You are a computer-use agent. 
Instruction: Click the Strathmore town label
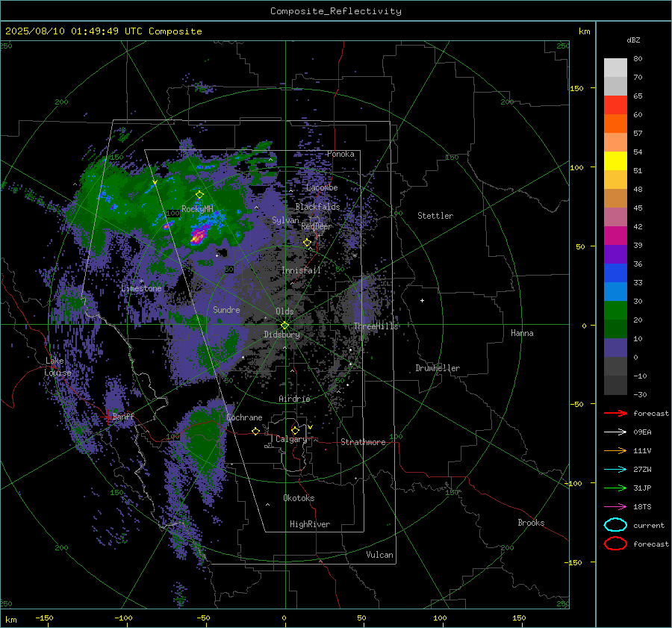(x=363, y=442)
